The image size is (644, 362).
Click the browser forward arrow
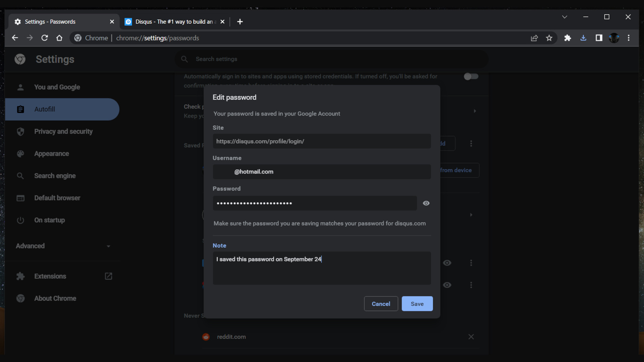click(x=30, y=38)
